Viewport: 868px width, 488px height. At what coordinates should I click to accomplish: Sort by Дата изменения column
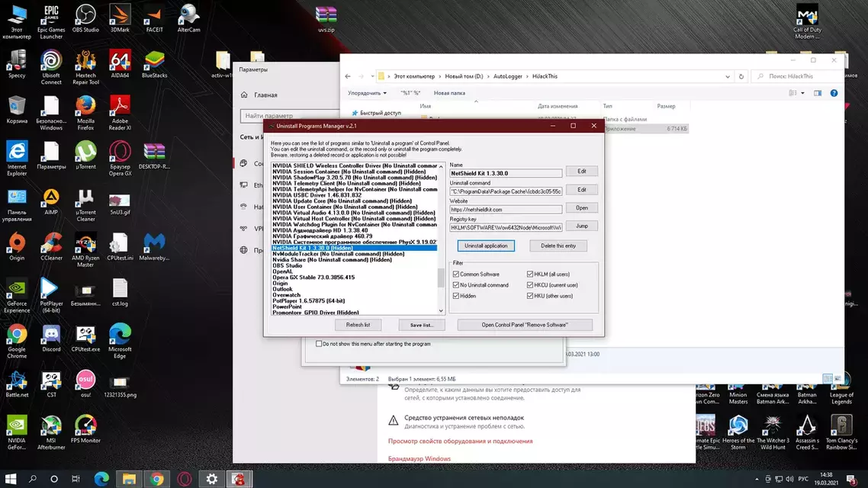tap(558, 106)
